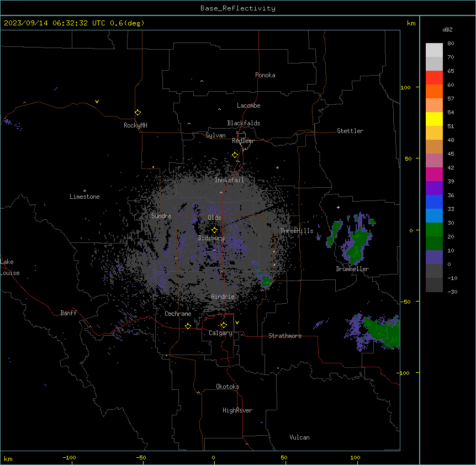The image size is (476, 465).
Task: Pick the orange 57-60 dBZ legend swatch
Action: pos(434,91)
